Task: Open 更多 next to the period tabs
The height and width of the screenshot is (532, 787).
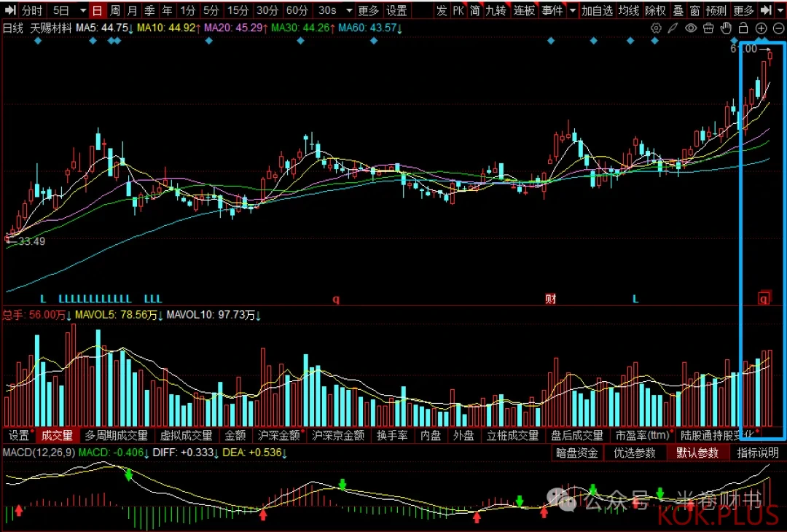Action: click(x=369, y=10)
